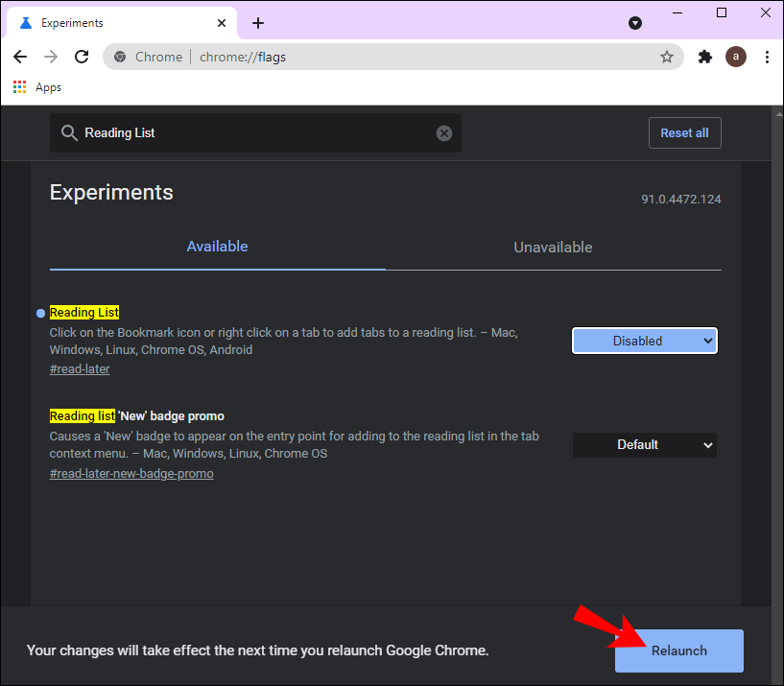Open the Apps shortcut in bookmarks bar
This screenshot has height=686, width=784.
click(x=37, y=87)
